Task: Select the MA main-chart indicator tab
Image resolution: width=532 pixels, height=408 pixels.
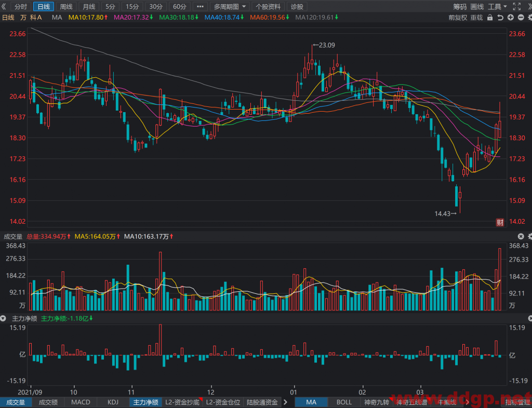Action: 311,402
